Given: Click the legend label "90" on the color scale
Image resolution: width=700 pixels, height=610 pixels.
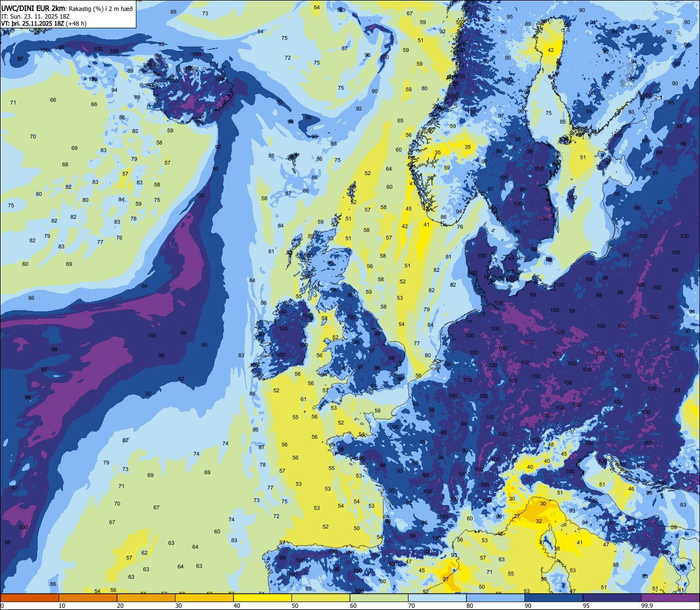Looking at the screenshot, I should [x=528, y=605].
